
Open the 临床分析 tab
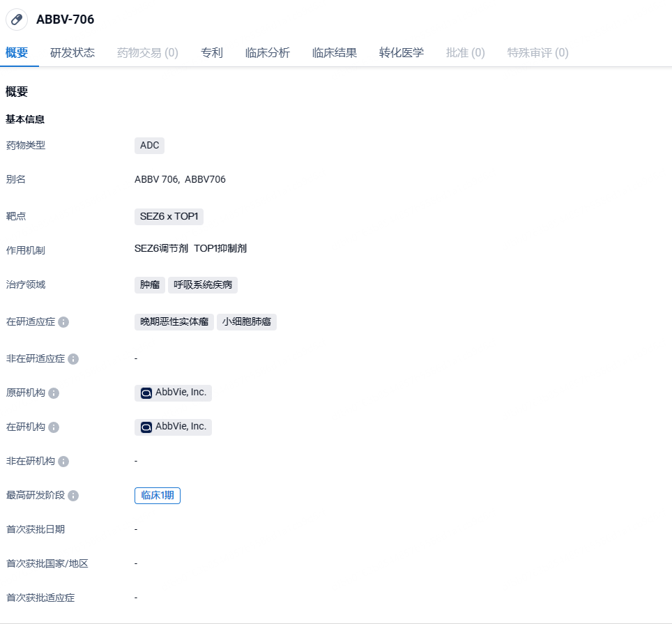[x=268, y=53]
